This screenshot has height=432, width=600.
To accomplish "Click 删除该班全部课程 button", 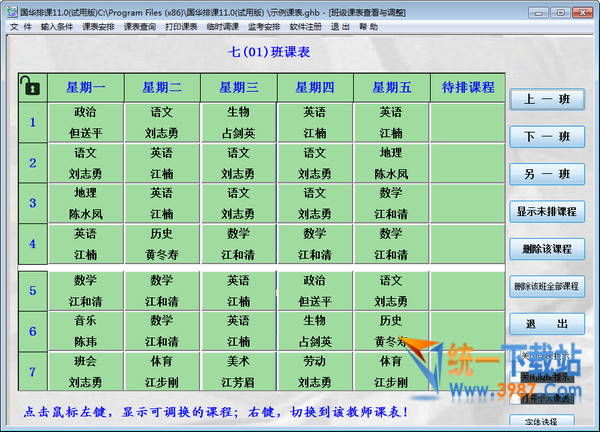I will (546, 286).
